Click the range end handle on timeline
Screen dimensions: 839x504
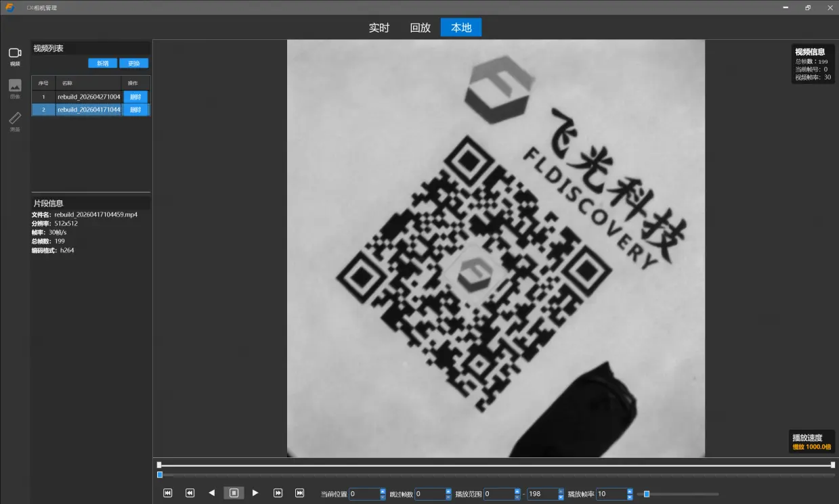tap(833, 465)
